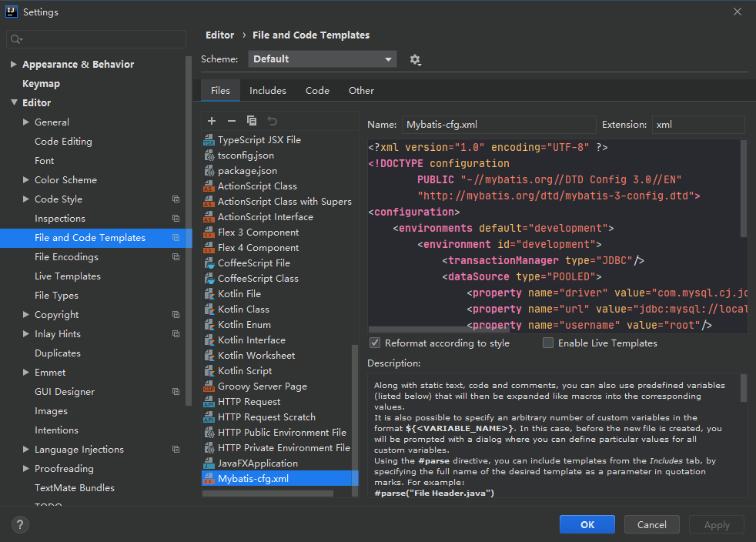Viewport: 756px width, 542px height.
Task: Switch to the Files tab
Action: coord(220,91)
